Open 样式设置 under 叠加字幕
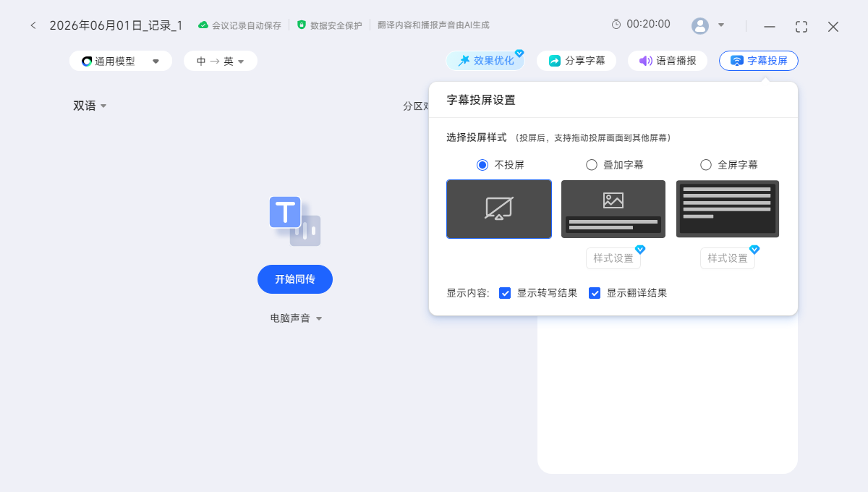868x492 pixels. [613, 258]
